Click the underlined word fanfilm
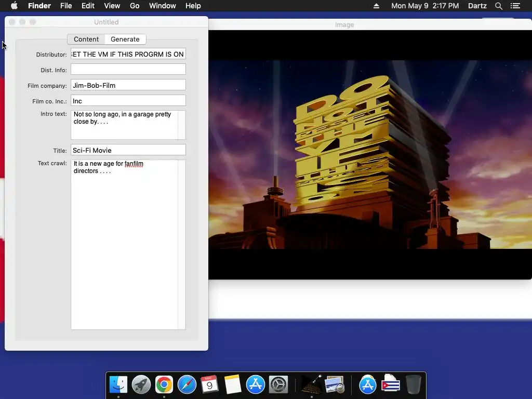 134,164
